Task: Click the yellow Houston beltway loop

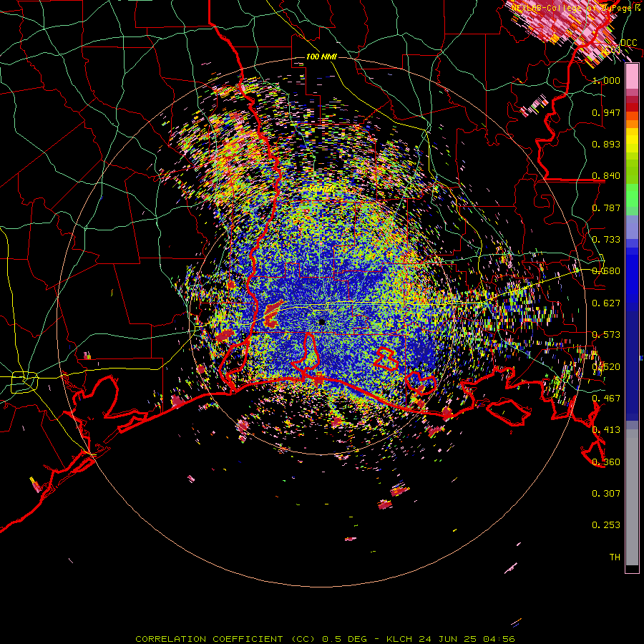Action: (x=24, y=381)
